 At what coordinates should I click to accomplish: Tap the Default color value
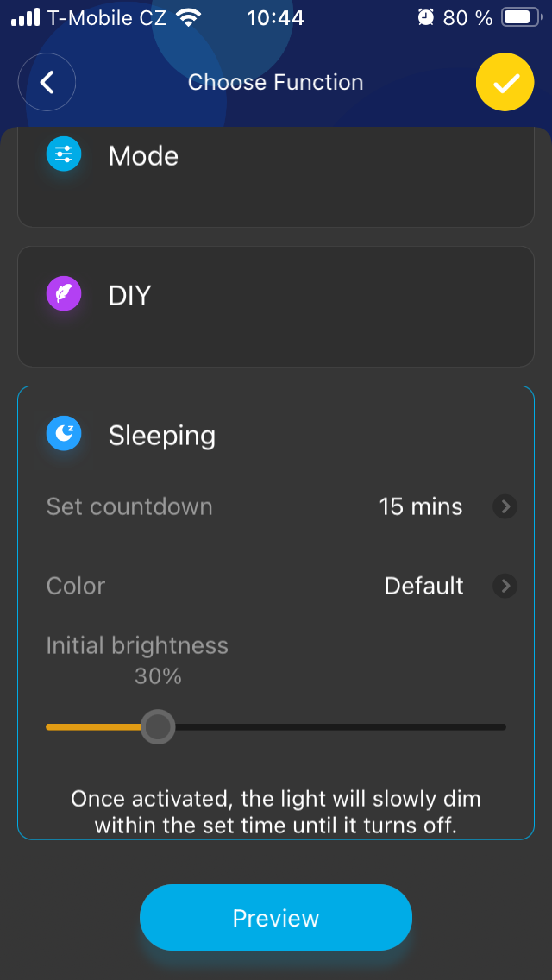click(423, 587)
